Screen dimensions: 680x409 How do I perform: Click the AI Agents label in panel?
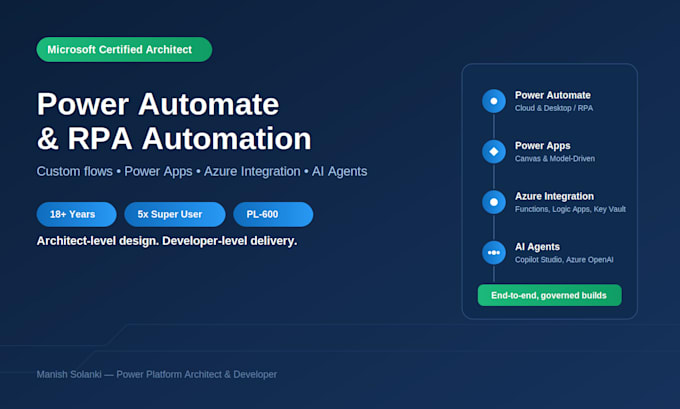(537, 247)
